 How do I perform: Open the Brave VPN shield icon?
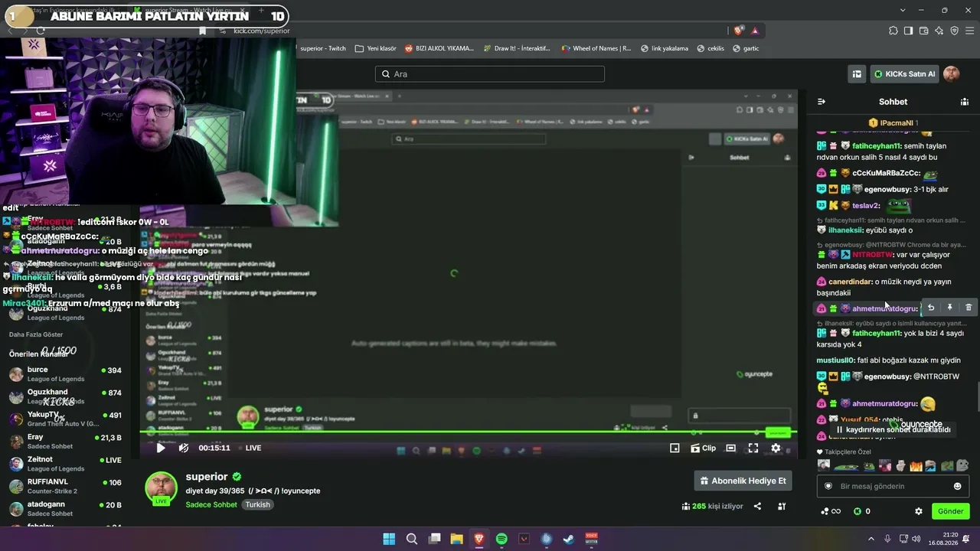click(x=954, y=31)
